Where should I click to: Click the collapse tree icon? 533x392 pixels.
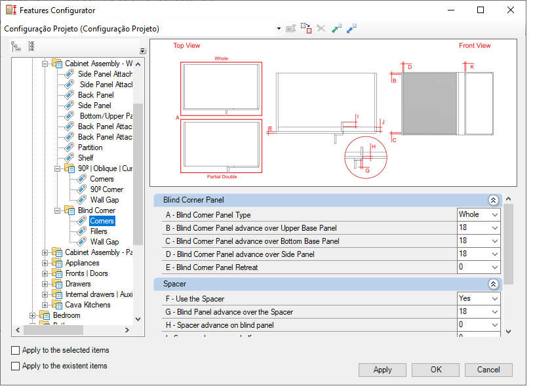[31, 47]
